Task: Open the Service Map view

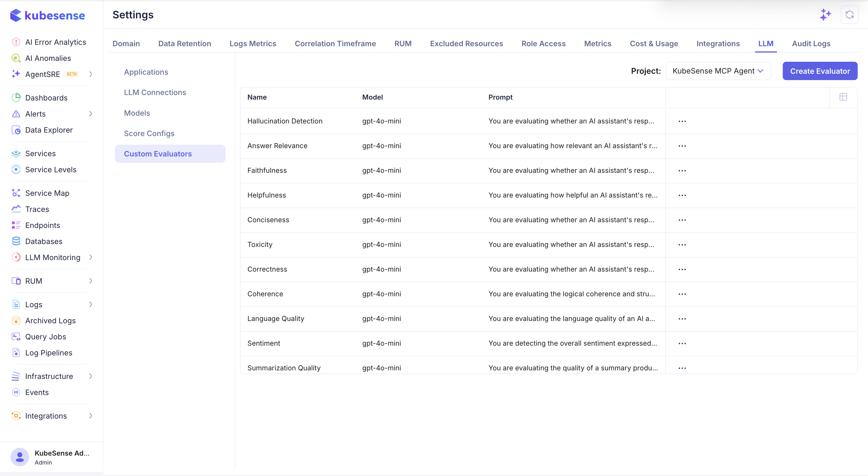Action: pyautogui.click(x=47, y=193)
